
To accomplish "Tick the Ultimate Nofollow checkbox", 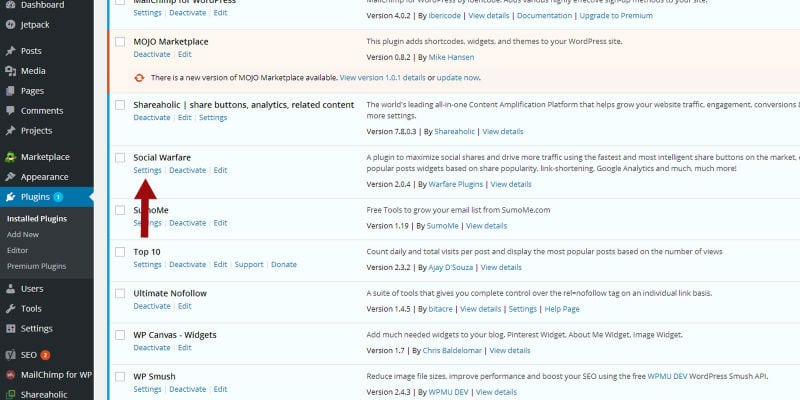I will click(x=120, y=293).
